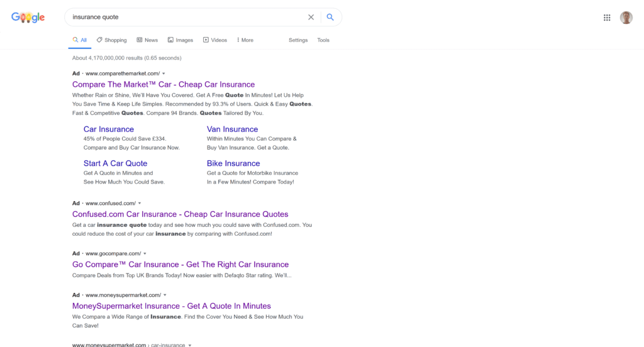
Task: Click the organic www.moneysupermarket.com car-insurance breadcrumb
Action: (x=128, y=345)
